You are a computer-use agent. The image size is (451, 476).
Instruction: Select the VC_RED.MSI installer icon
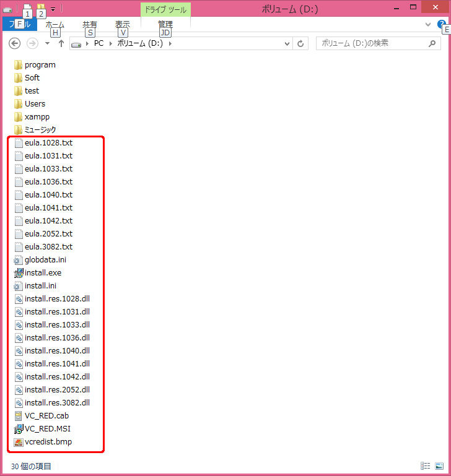pos(18,428)
